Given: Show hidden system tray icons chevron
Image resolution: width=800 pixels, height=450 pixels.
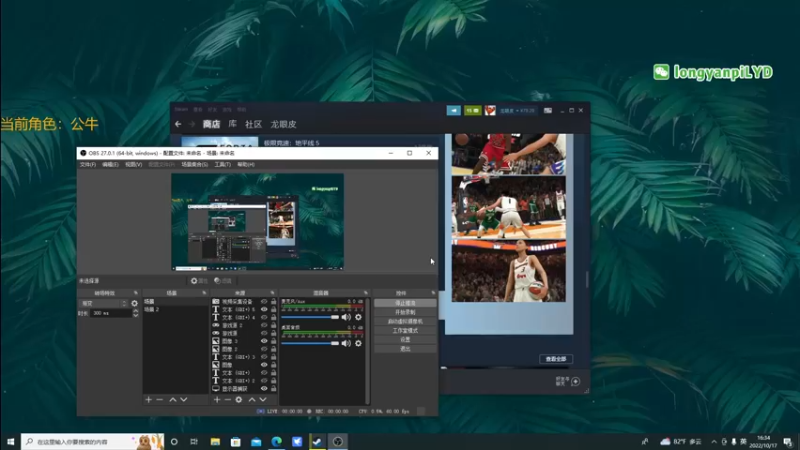Looking at the screenshot, I should (714, 441).
